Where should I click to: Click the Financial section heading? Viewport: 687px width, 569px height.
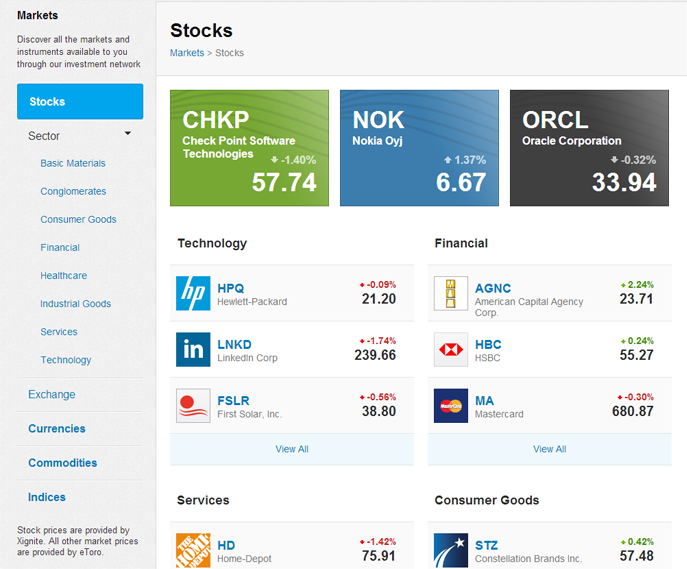pyautogui.click(x=461, y=243)
